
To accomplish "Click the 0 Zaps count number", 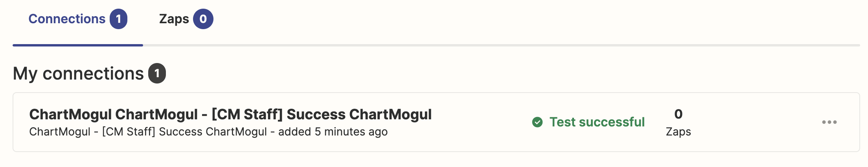I will [679, 114].
